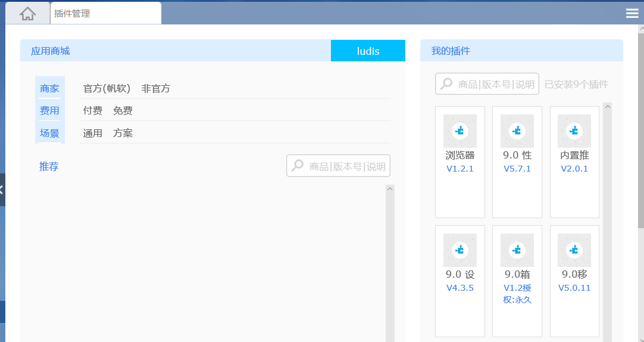Click the 我的插件 search magnifier icon
644x342 pixels.
point(446,84)
